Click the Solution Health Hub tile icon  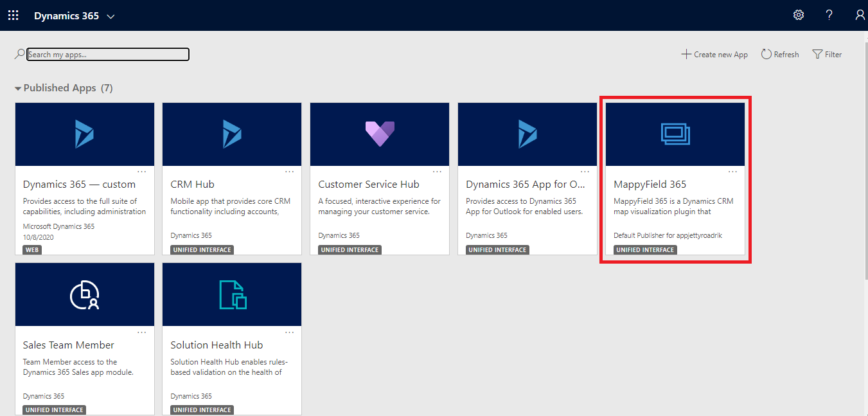click(x=232, y=294)
